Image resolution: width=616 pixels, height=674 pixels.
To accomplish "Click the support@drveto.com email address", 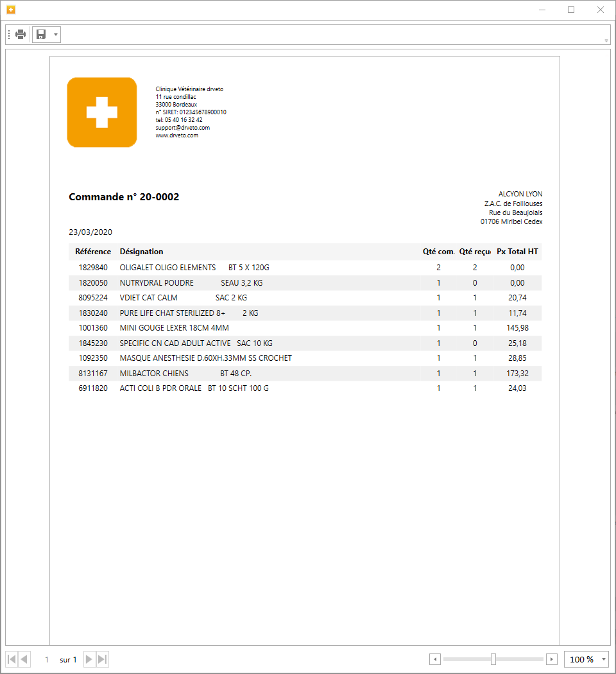I will click(182, 128).
